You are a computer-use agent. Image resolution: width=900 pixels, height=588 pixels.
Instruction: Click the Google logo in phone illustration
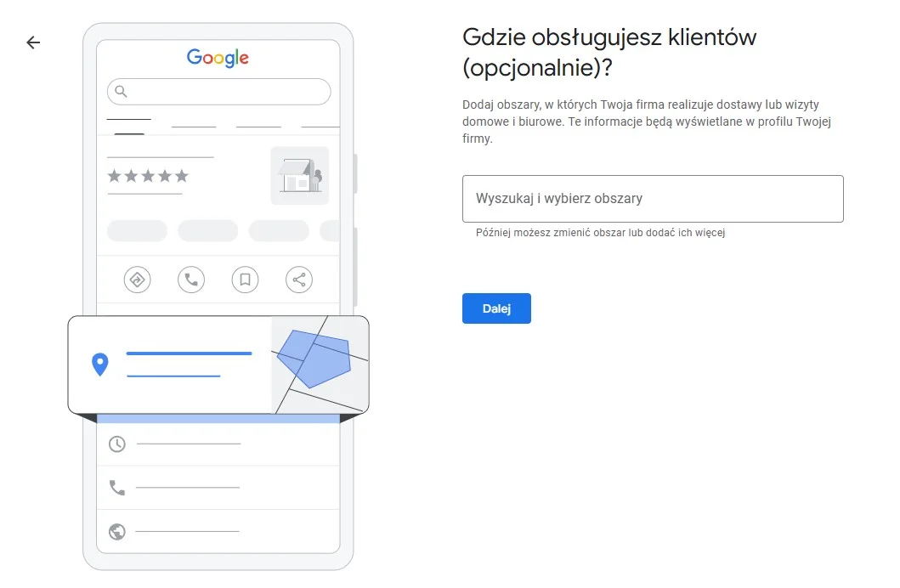tap(218, 58)
